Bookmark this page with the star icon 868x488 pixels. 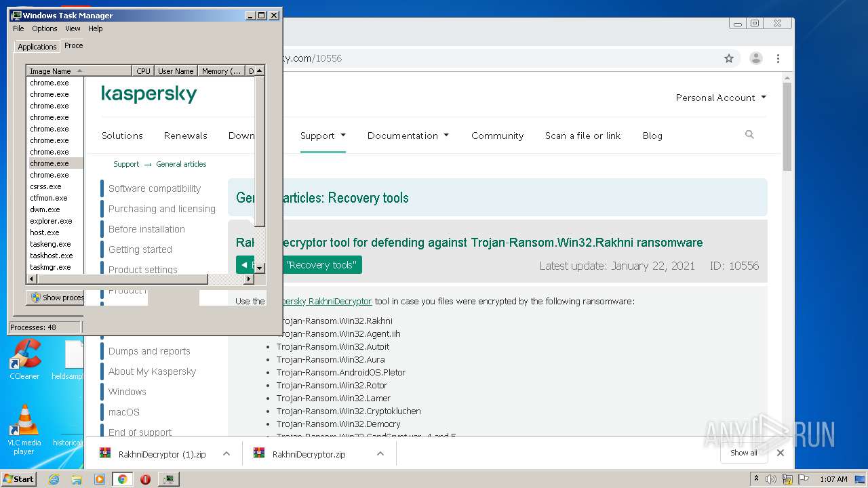click(x=729, y=58)
